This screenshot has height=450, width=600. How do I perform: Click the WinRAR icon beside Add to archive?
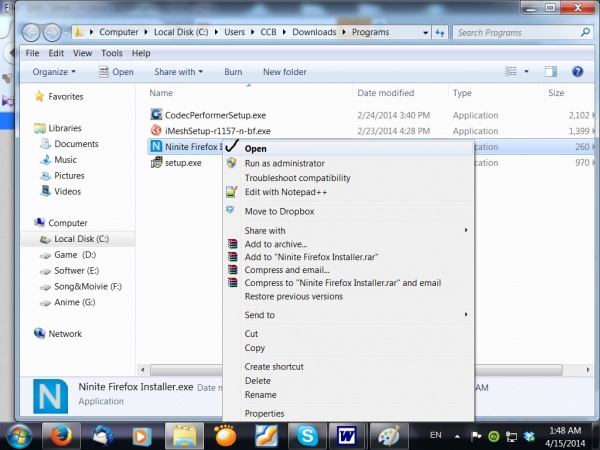pyautogui.click(x=232, y=244)
